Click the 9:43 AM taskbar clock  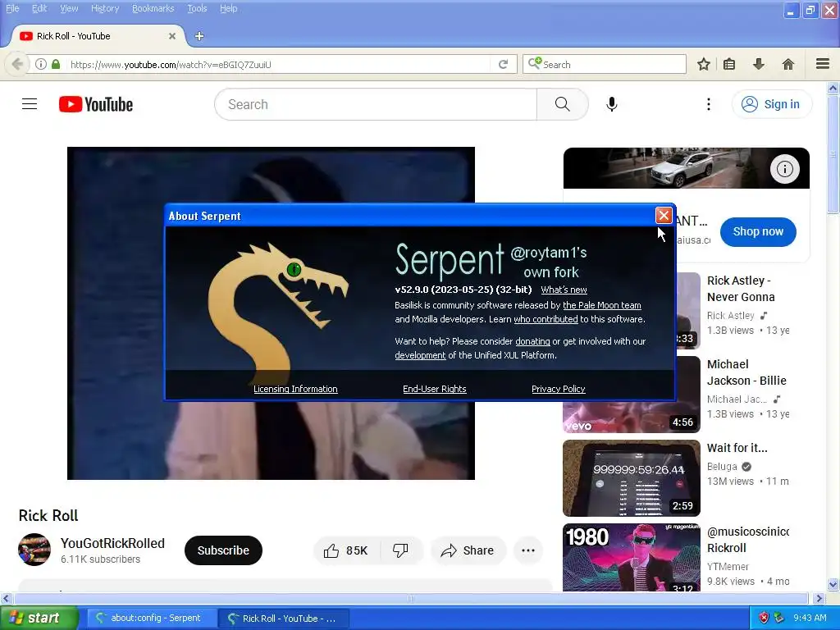810,619
